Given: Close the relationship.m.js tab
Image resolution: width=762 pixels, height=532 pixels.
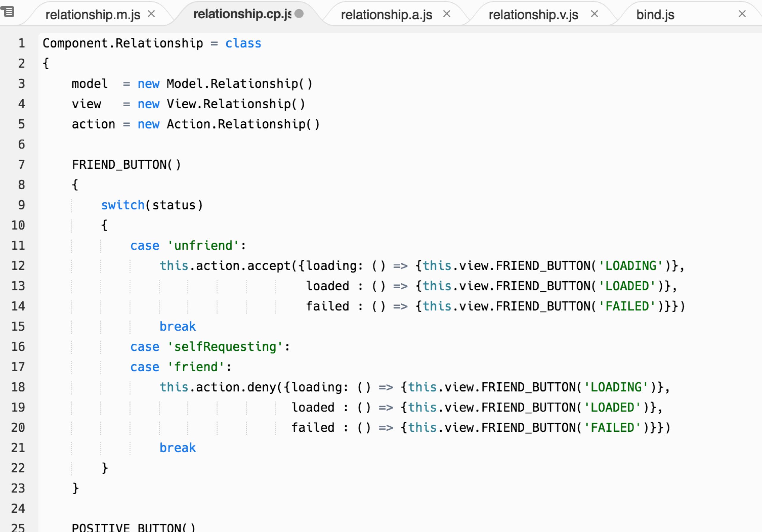Looking at the screenshot, I should coord(151,14).
